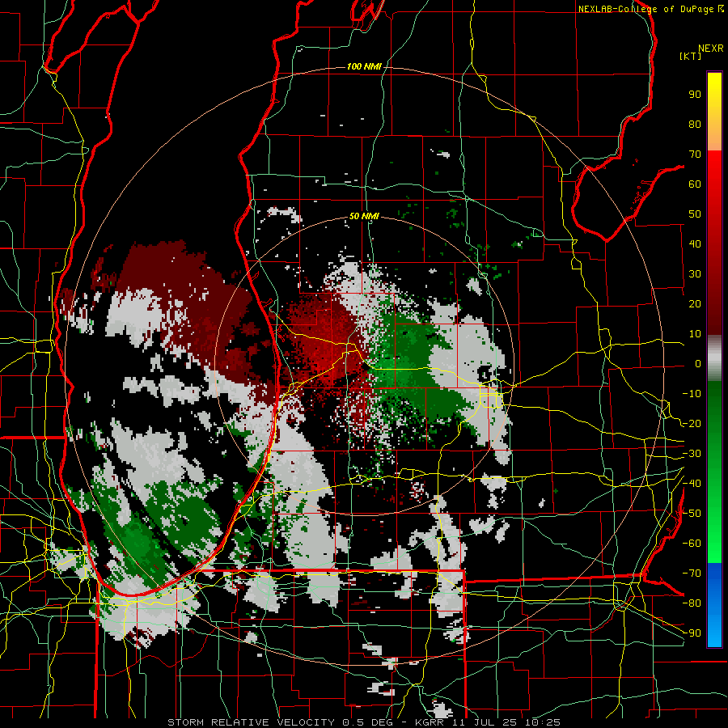Click the NEXR label at top right
The width and height of the screenshot is (728, 728).
(x=711, y=49)
